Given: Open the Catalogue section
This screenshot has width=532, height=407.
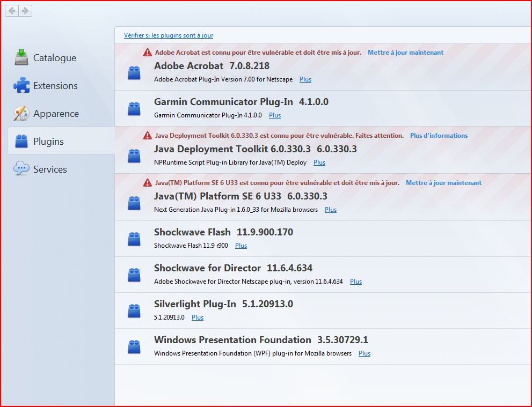Looking at the screenshot, I should click(x=54, y=58).
